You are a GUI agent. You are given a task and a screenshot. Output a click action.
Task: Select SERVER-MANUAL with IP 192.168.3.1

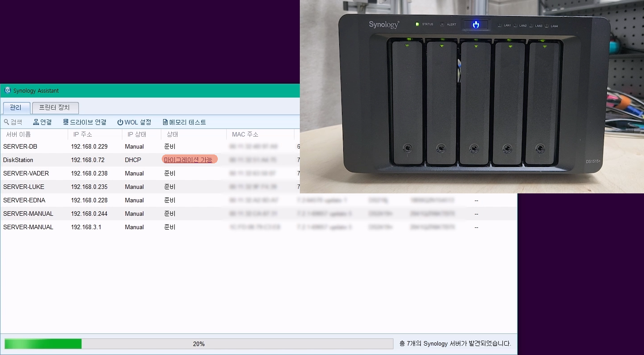coord(28,227)
